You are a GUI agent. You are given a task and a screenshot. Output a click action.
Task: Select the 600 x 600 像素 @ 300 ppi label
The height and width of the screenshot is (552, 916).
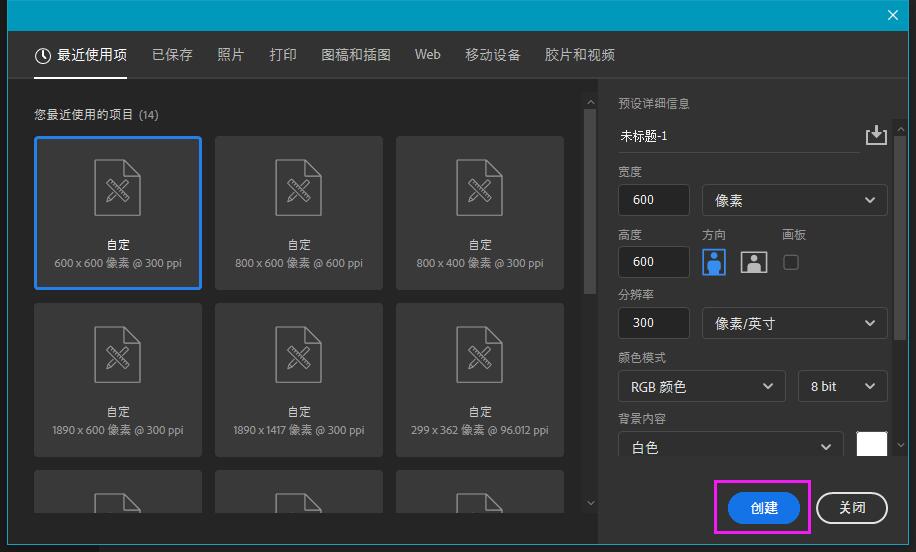pos(118,263)
